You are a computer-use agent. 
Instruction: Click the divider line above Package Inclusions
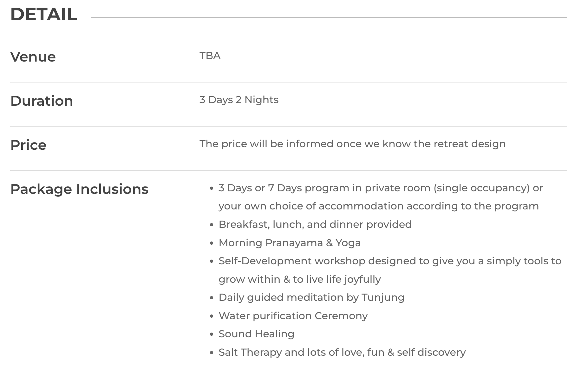288,170
